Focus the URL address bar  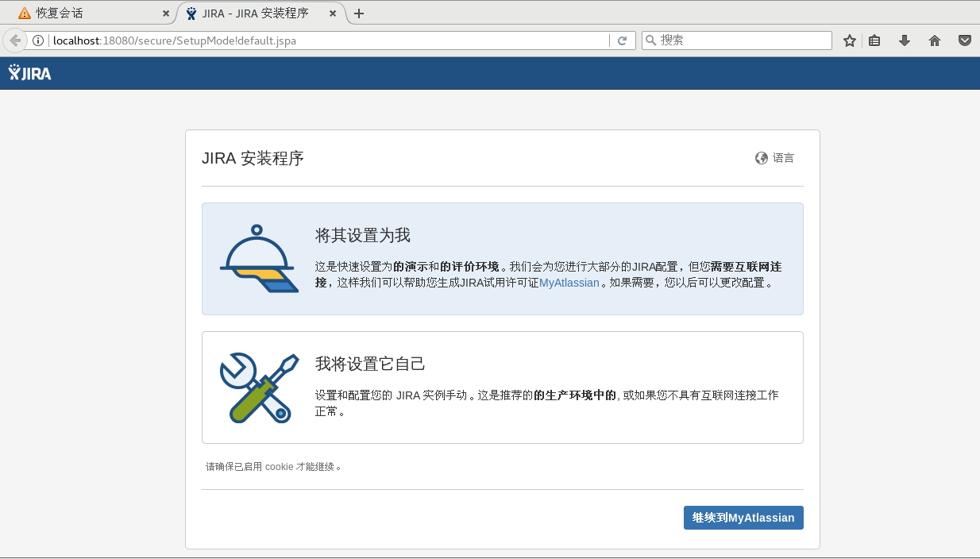(330, 40)
